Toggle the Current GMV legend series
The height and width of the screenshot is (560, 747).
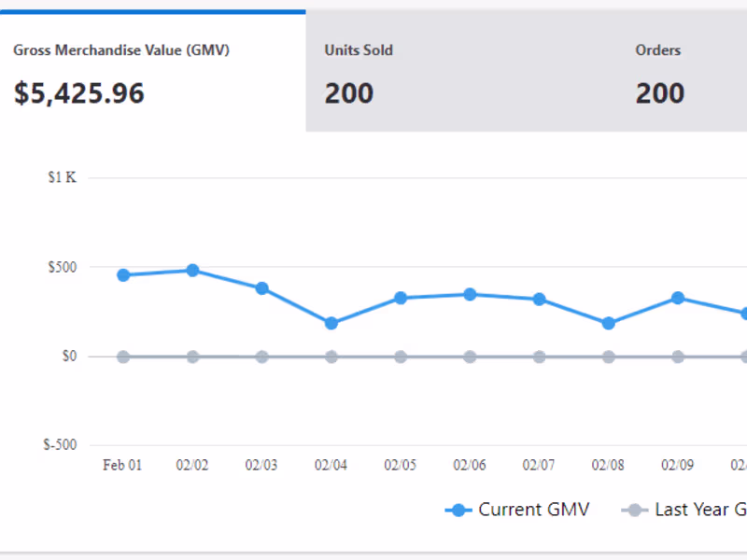click(517, 510)
